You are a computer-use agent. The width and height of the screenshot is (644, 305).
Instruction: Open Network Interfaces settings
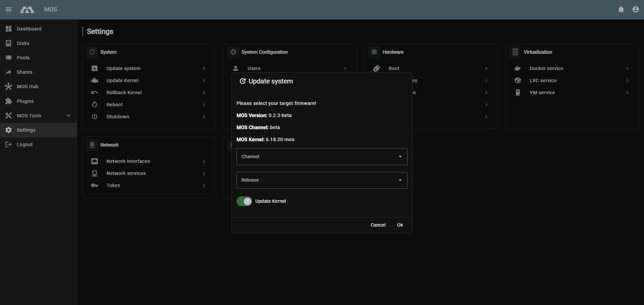pos(128,161)
